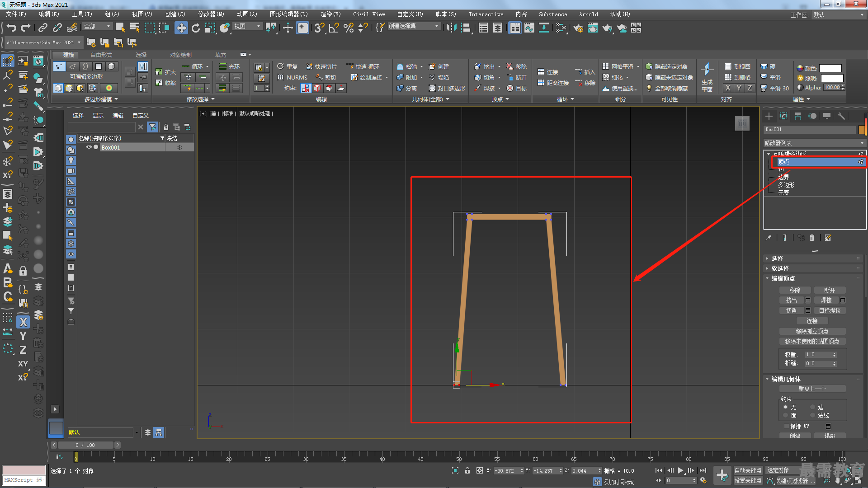Switch to the 自由形式 ribbon tab
The width and height of the screenshot is (868, 488).
101,55
